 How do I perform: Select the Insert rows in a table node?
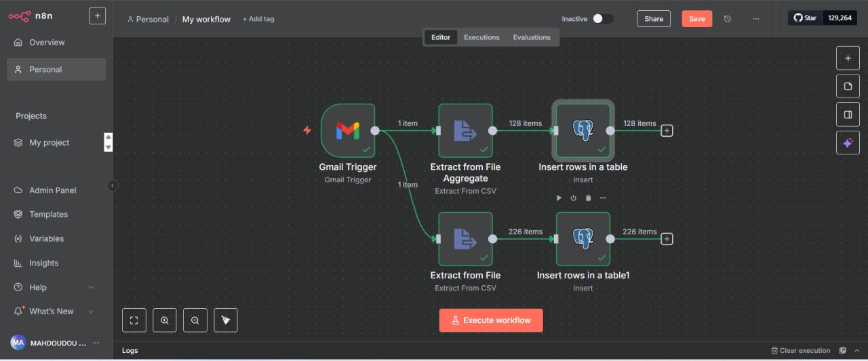click(x=583, y=130)
